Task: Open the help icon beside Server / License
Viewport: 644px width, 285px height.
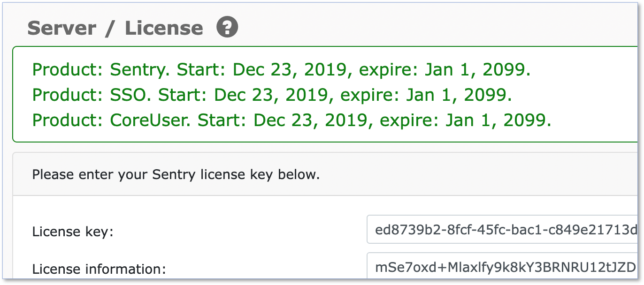Action: (227, 27)
